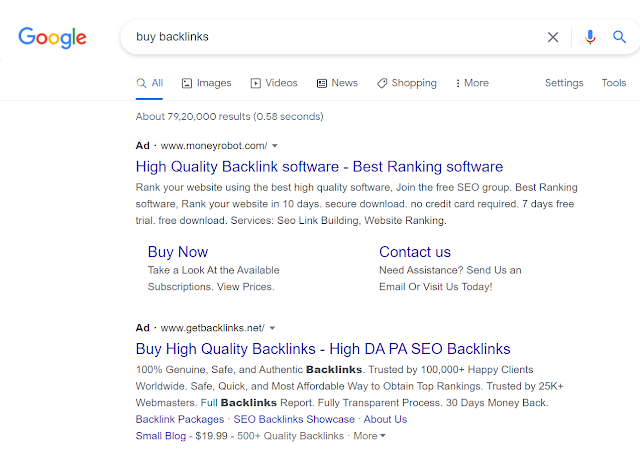Switch to the Videos tab
Image resolution: width=640 pixels, height=460 pixels.
pyautogui.click(x=274, y=83)
